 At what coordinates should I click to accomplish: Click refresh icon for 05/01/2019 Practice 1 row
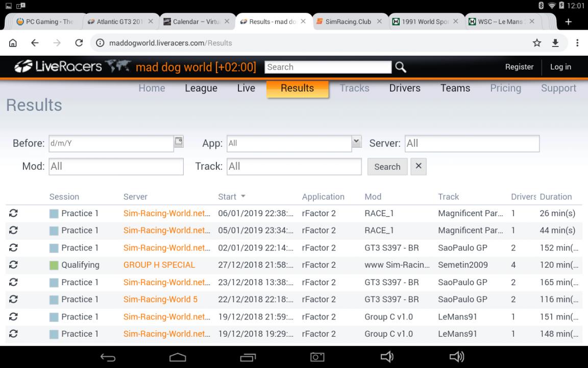click(13, 230)
